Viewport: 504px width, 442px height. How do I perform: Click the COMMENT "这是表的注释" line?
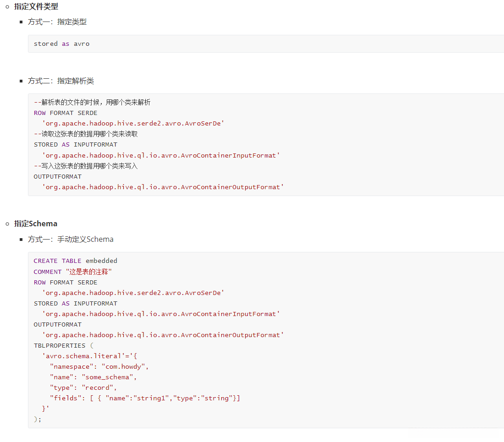pos(73,272)
